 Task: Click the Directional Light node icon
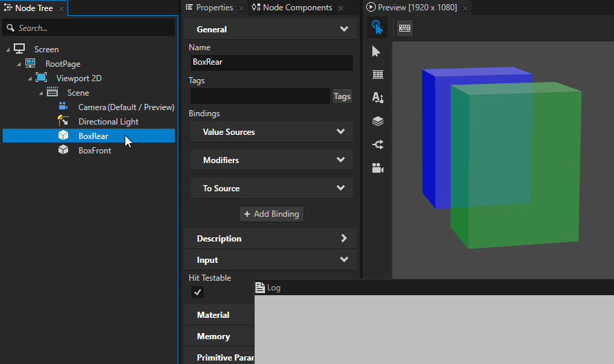coord(63,120)
